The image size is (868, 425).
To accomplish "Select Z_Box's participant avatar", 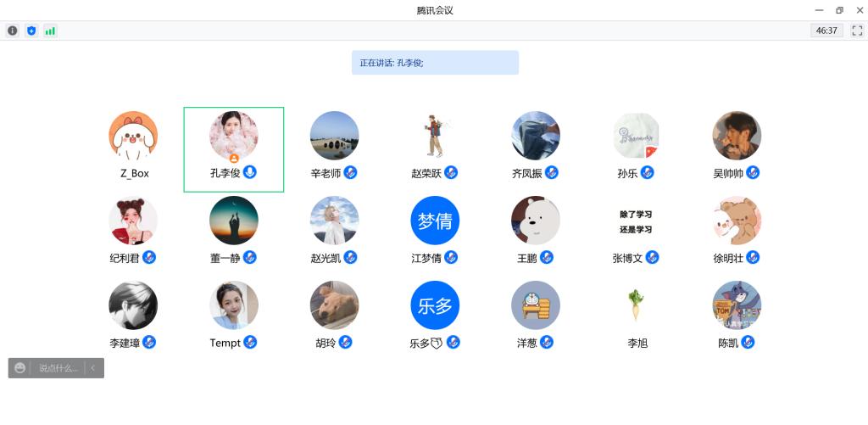I will 133,136.
